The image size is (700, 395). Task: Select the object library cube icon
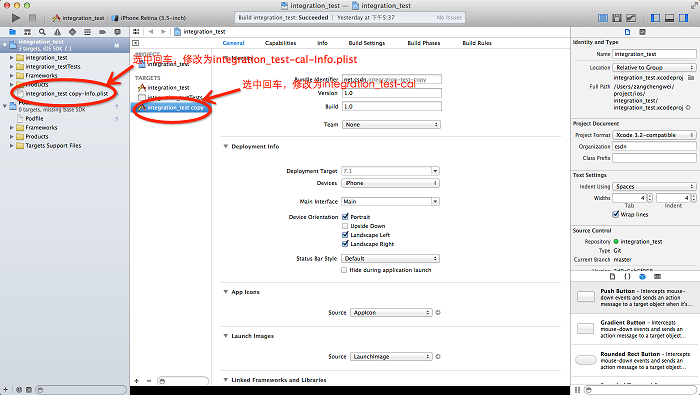(642, 276)
